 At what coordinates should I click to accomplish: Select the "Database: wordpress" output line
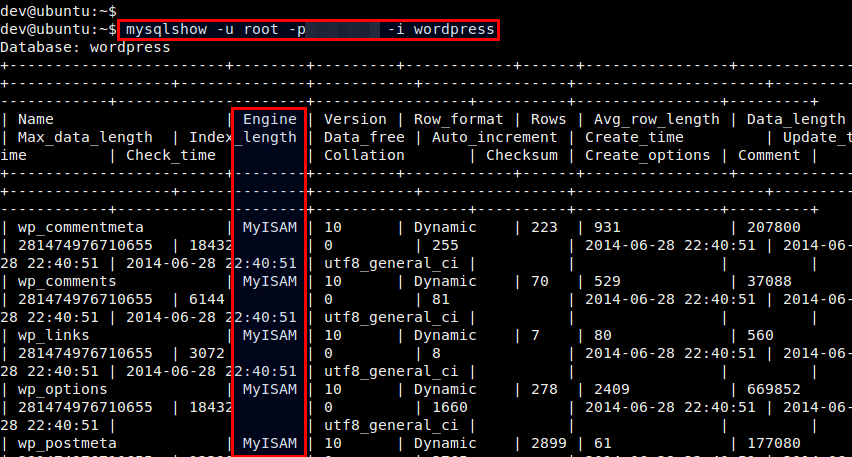click(85, 47)
